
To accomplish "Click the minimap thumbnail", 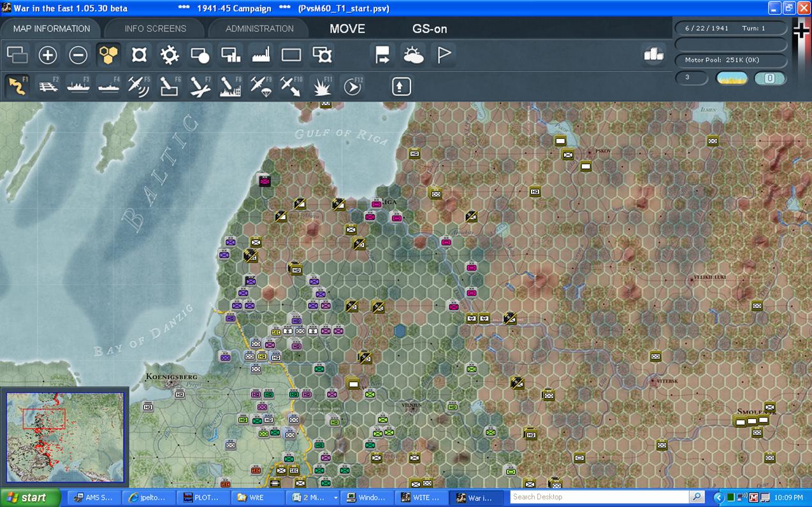I will 65,438.
